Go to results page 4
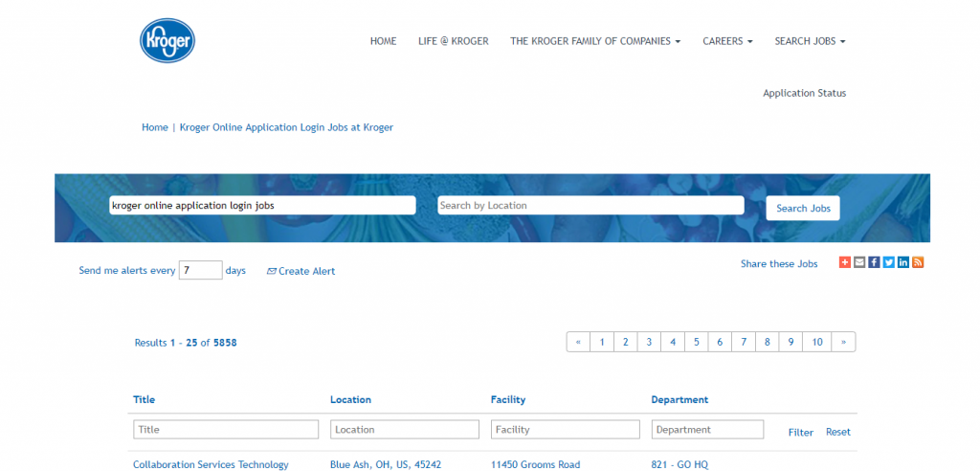980x471 pixels. [x=673, y=342]
